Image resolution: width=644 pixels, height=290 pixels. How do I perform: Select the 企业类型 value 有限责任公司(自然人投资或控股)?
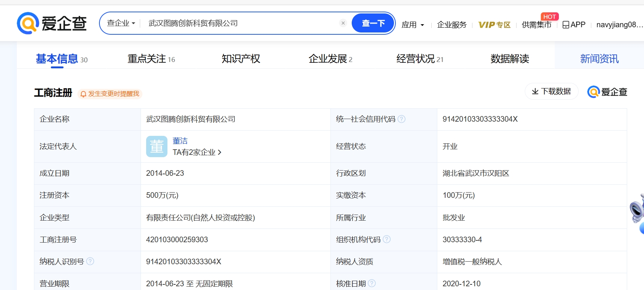201,218
